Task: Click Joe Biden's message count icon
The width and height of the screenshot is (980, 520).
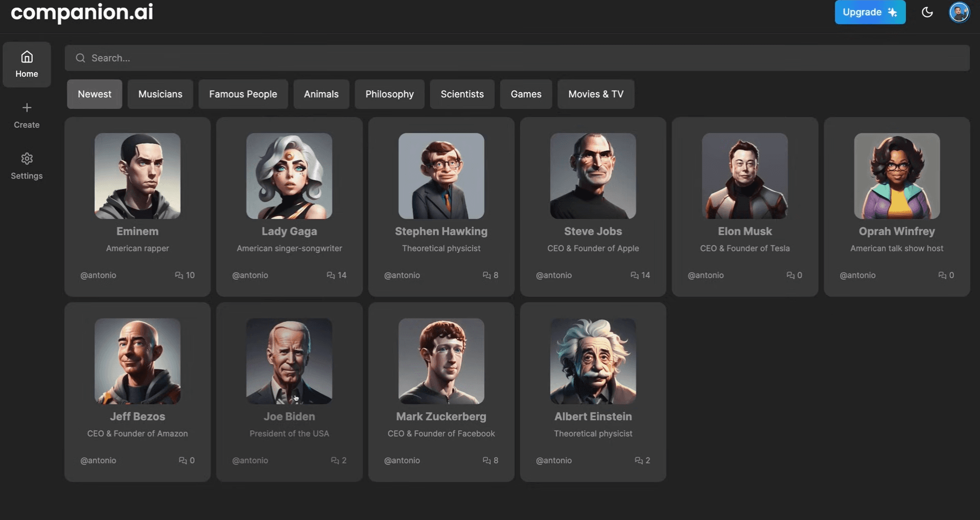Action: click(x=335, y=460)
